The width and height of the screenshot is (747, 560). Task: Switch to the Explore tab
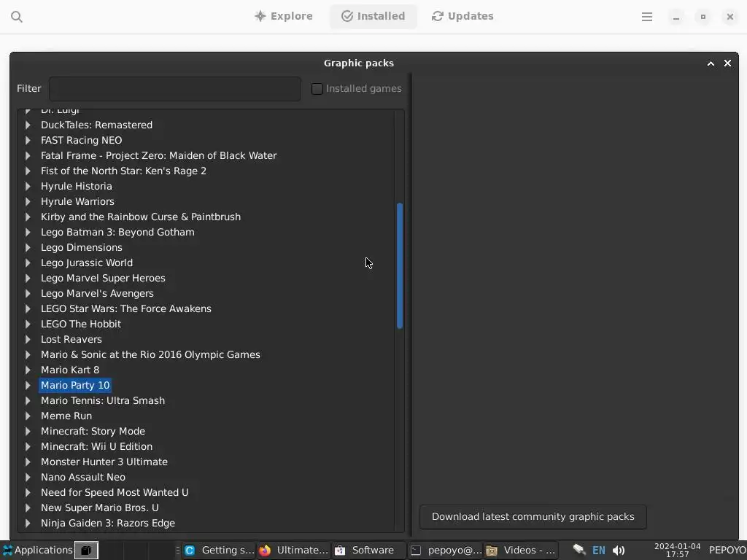click(x=284, y=16)
